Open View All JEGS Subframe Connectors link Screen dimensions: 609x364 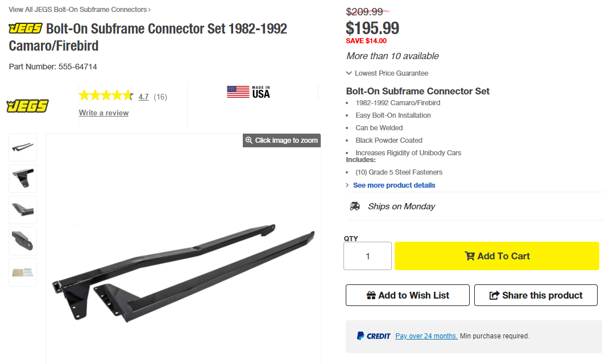80,10
